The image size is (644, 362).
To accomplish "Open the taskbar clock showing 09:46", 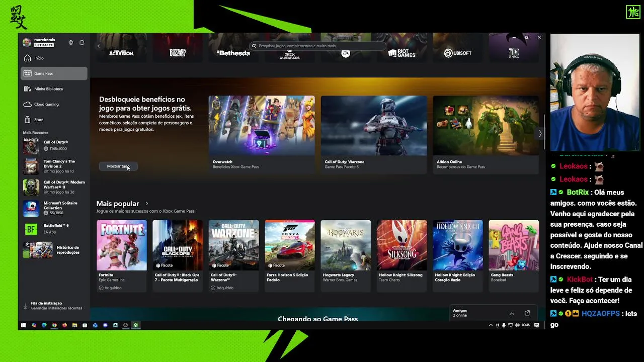I will coord(526,325).
